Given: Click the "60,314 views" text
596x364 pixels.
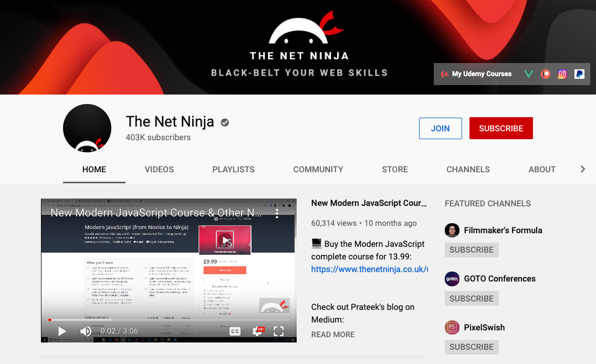Looking at the screenshot, I should click(x=334, y=223).
